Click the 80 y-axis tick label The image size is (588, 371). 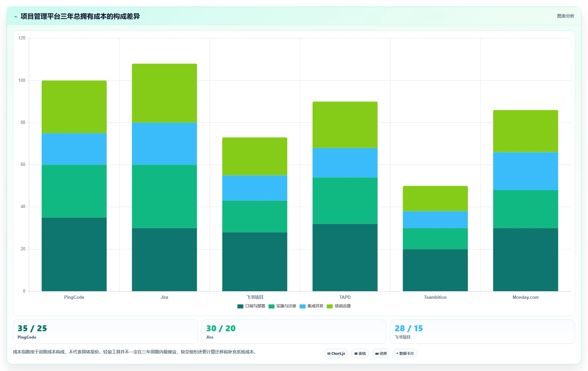coord(23,123)
